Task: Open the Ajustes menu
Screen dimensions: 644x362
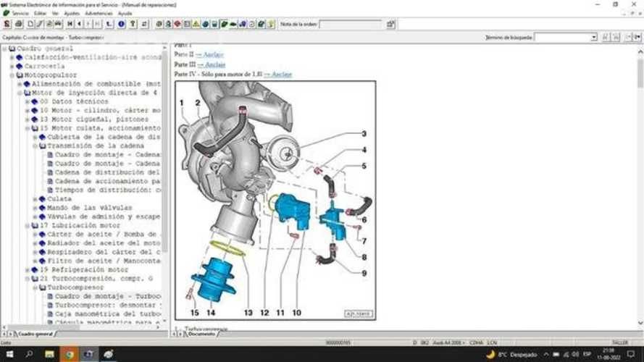Action: (x=72, y=13)
